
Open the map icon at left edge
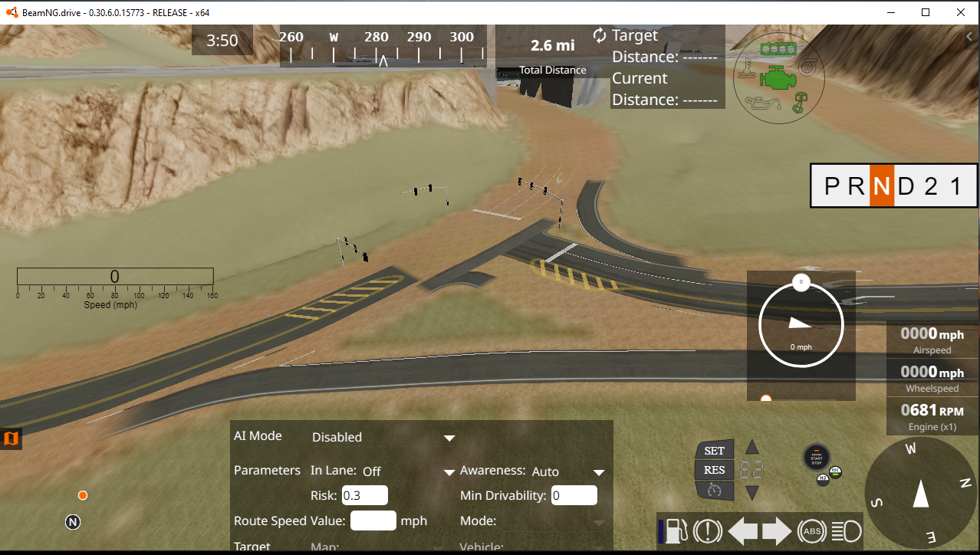click(10, 438)
